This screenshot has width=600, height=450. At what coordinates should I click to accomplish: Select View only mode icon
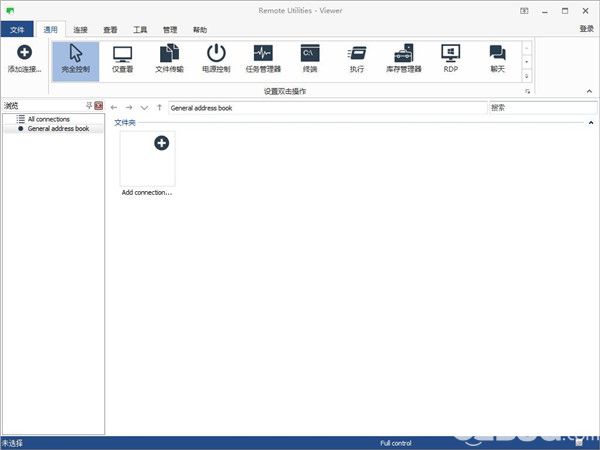pyautogui.click(x=122, y=59)
